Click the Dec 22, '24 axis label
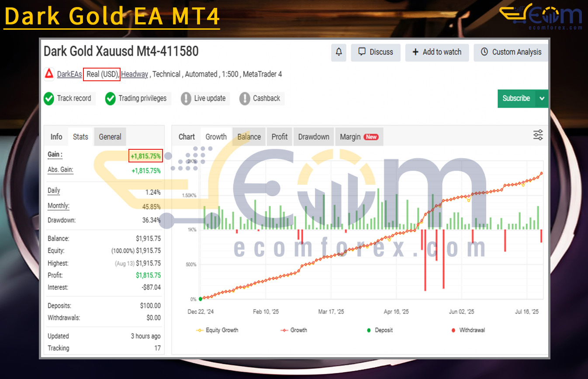Image resolution: width=588 pixels, height=379 pixels. (x=201, y=312)
